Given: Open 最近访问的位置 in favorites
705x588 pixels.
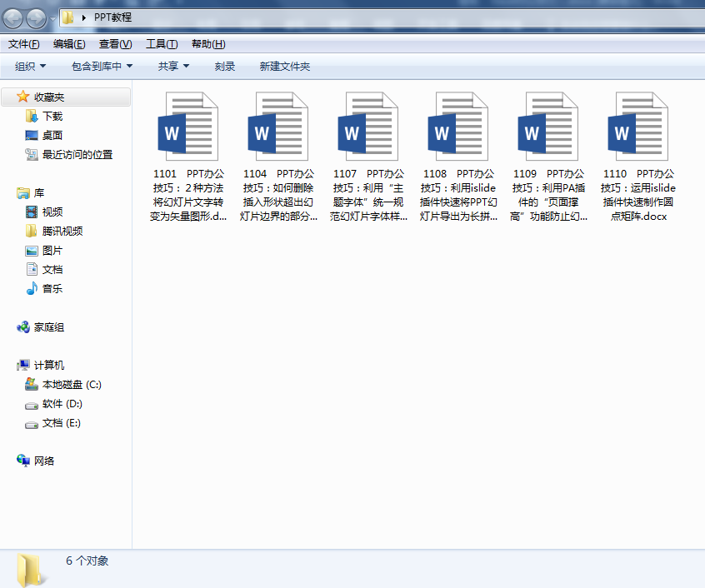Looking at the screenshot, I should 77,155.
